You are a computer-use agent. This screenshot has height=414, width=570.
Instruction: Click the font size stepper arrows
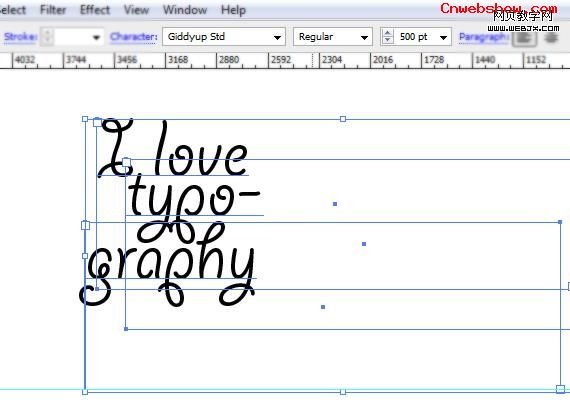(388, 37)
